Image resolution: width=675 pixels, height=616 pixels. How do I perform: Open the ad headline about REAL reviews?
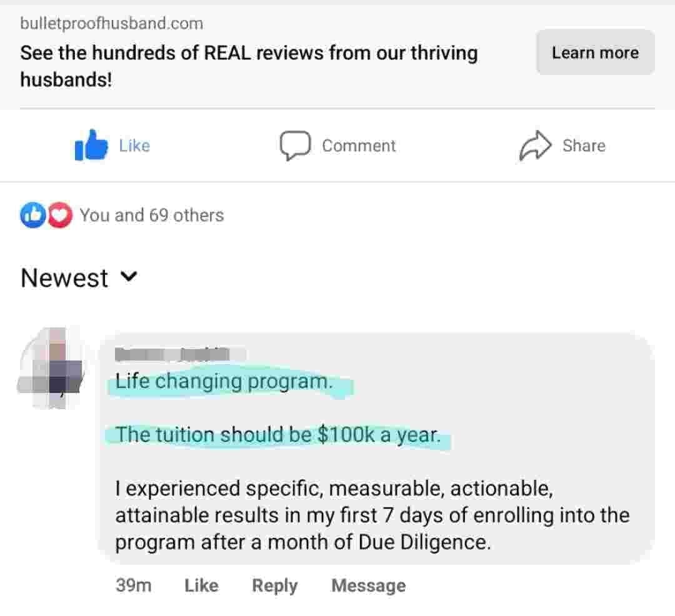click(x=249, y=66)
